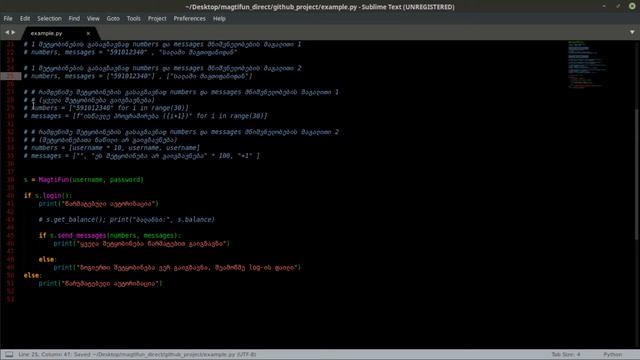This screenshot has height=360, width=640.
Task: Open the Goto menu
Action: tap(113, 18)
